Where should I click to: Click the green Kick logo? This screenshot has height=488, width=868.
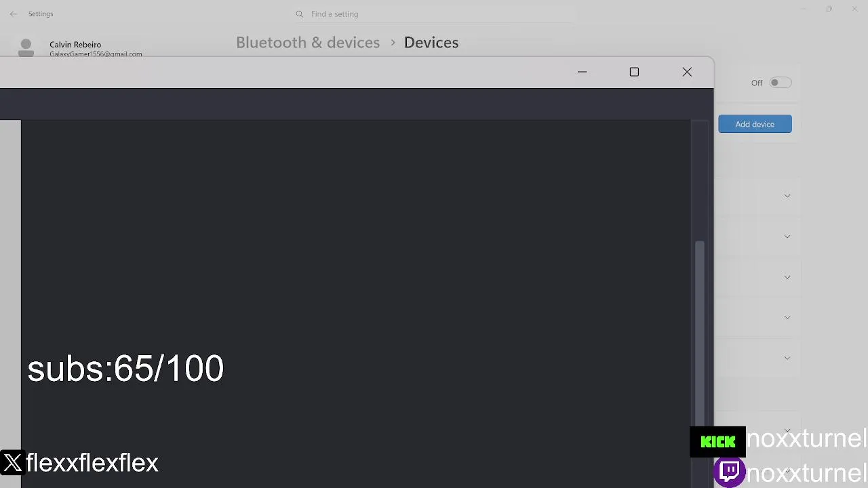point(717,442)
